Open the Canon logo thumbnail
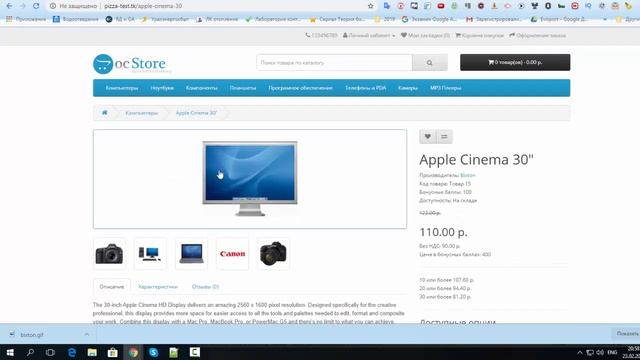Screen dimensions: 640x360 (233, 254)
